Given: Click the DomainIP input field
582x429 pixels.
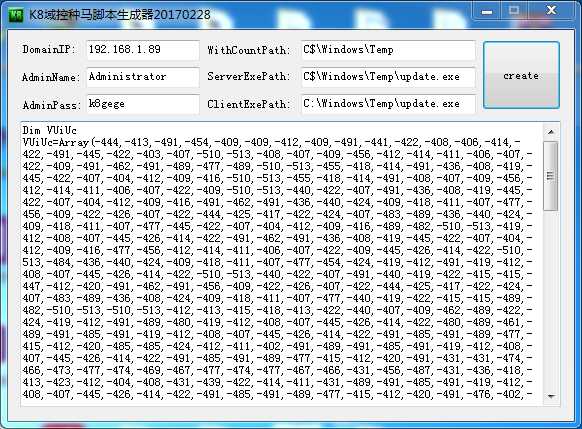Looking at the screenshot, I should pos(143,50).
